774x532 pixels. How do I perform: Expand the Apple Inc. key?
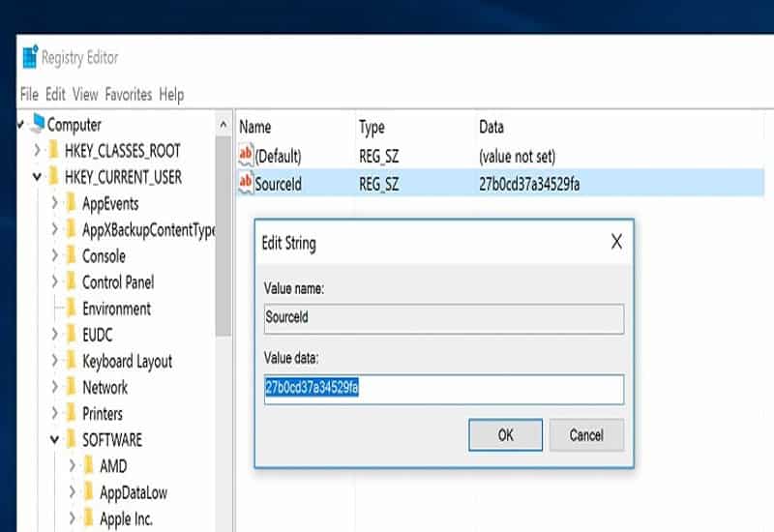click(73, 518)
